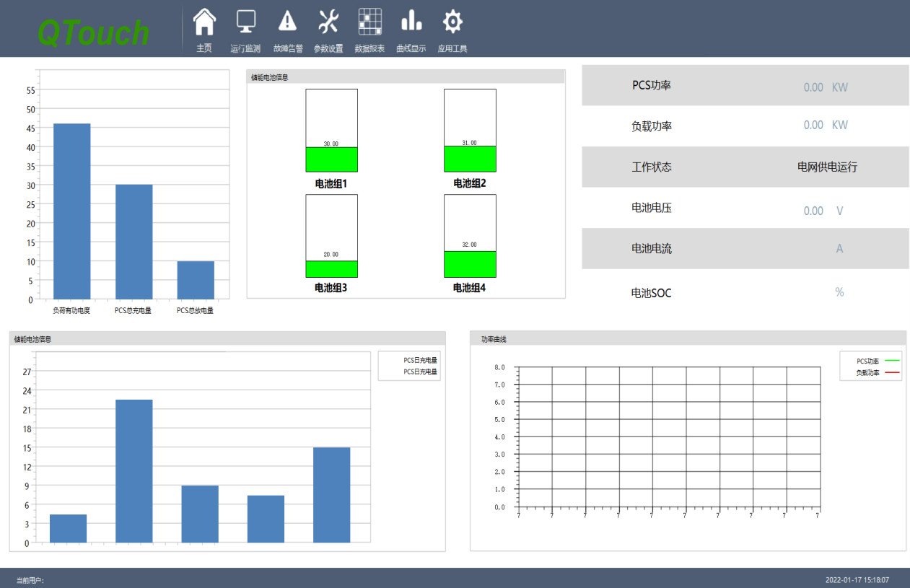The image size is (910, 588).
Task: Click the 电池组4 battery level gauge
Action: click(x=470, y=236)
